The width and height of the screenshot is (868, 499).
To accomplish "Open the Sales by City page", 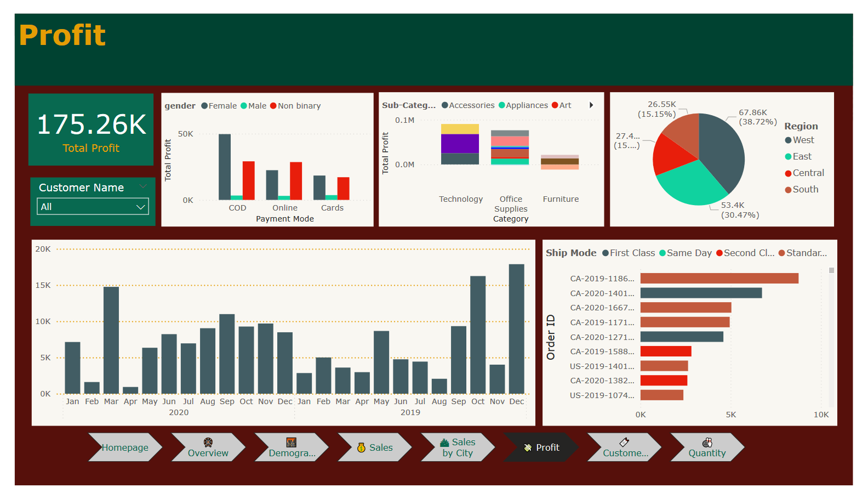I will pyautogui.click(x=458, y=447).
